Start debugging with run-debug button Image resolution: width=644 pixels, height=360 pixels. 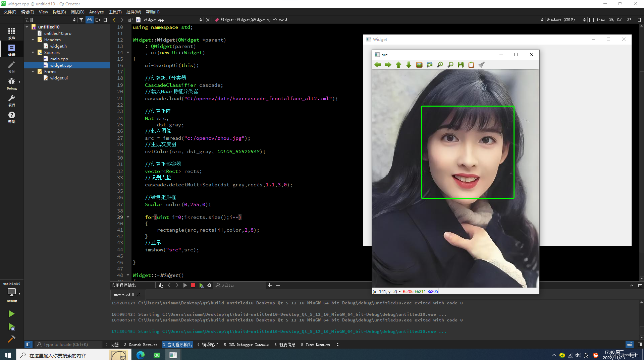11,327
